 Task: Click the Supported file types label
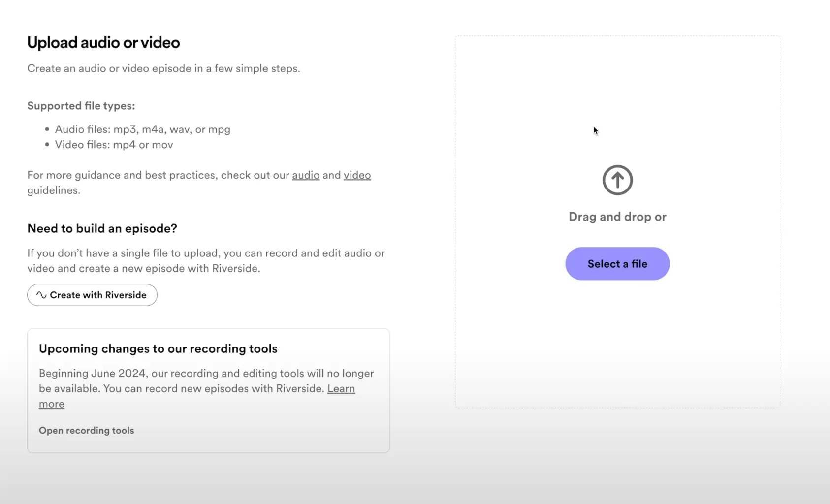pos(81,106)
